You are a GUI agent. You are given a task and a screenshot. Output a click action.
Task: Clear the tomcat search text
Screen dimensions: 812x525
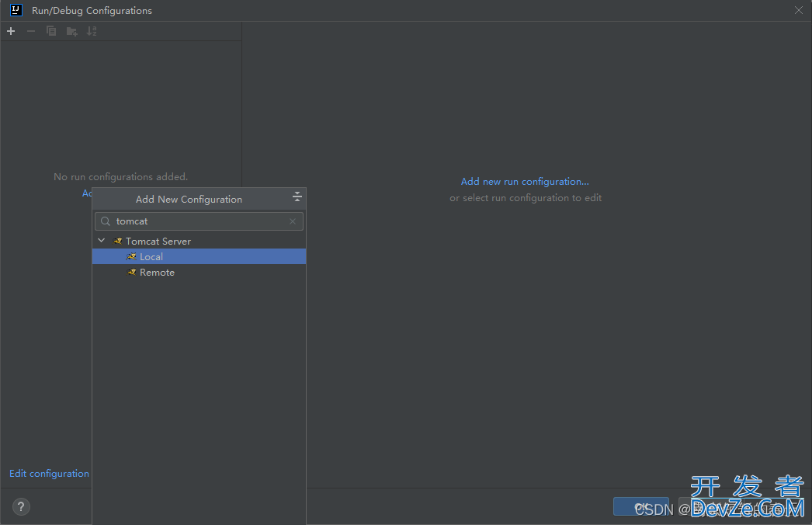click(x=293, y=221)
